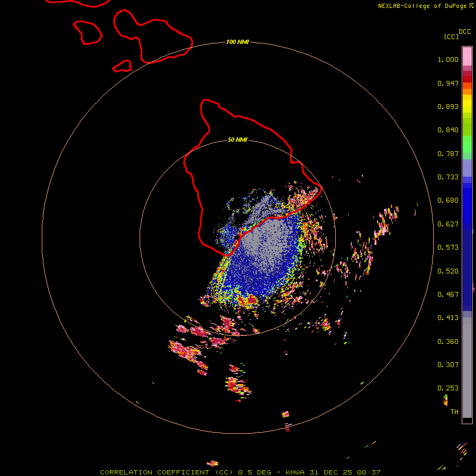Select the 0.947 scale value
This screenshot has width=476, height=476.
[448, 83]
